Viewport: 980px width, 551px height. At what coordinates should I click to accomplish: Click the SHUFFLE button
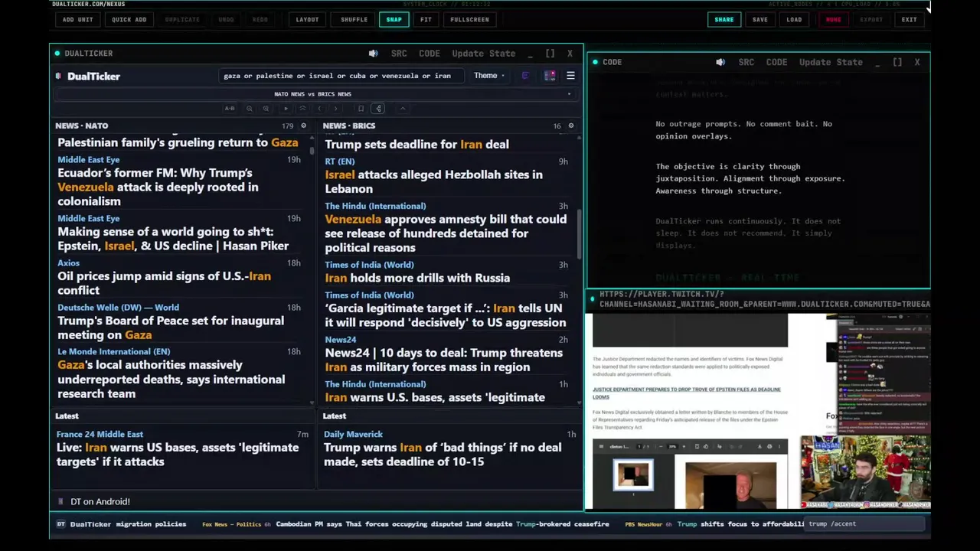[x=354, y=19]
